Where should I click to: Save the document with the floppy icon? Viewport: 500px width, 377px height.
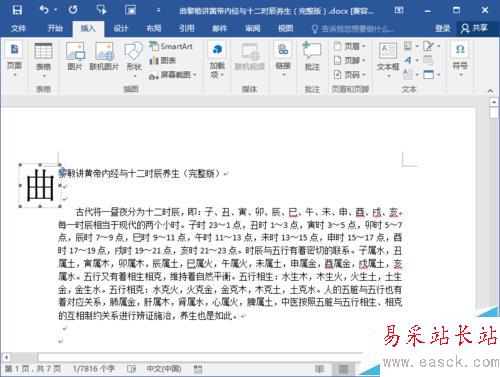pyautogui.click(x=17, y=10)
